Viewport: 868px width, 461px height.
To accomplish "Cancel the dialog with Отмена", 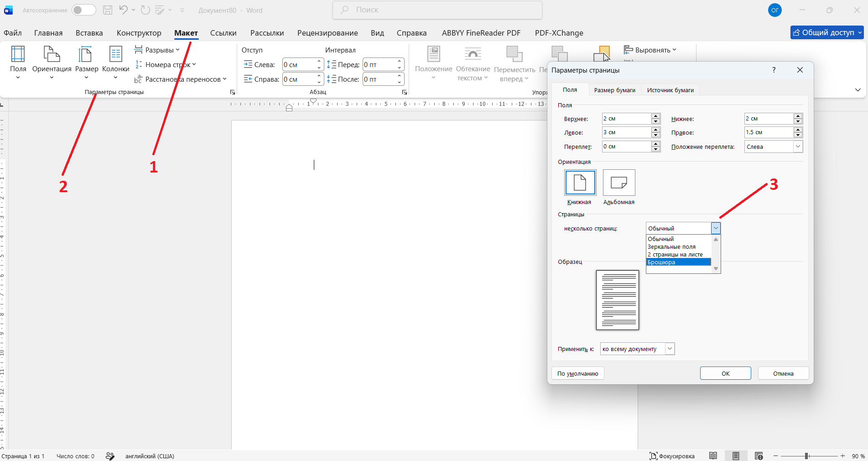I will coord(783,373).
